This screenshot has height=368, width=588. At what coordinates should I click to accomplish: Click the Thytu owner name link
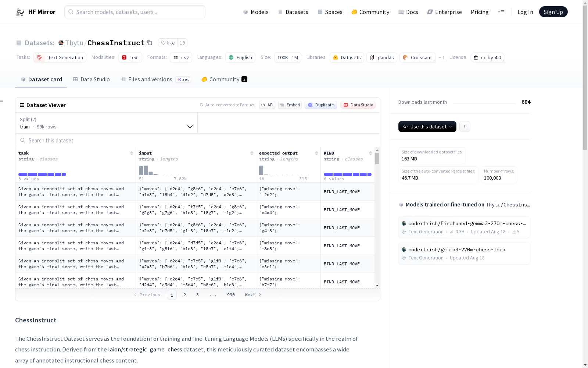[x=74, y=43]
